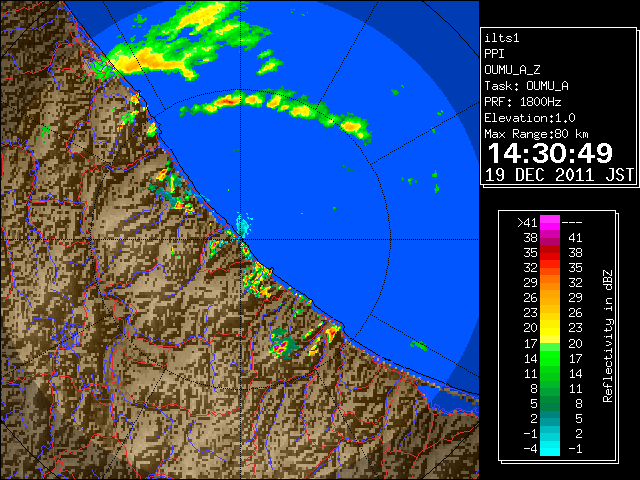The height and width of the screenshot is (480, 640).
Task: Click the magenta '>41' legend color block
Action: click(x=550, y=222)
